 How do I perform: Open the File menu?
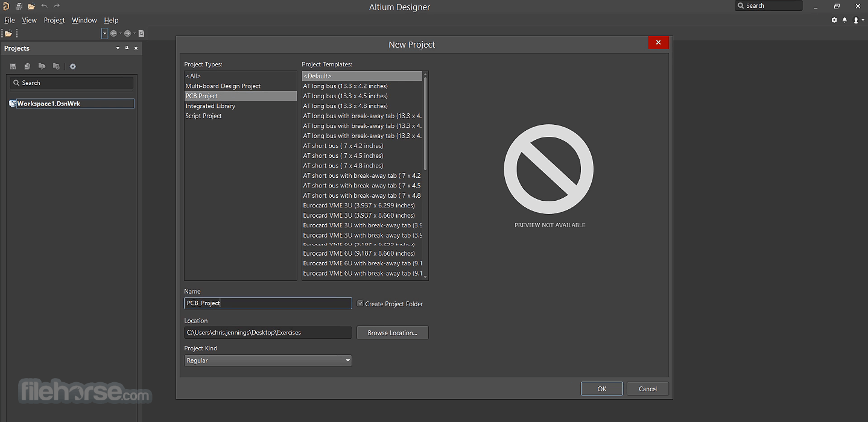tap(10, 20)
